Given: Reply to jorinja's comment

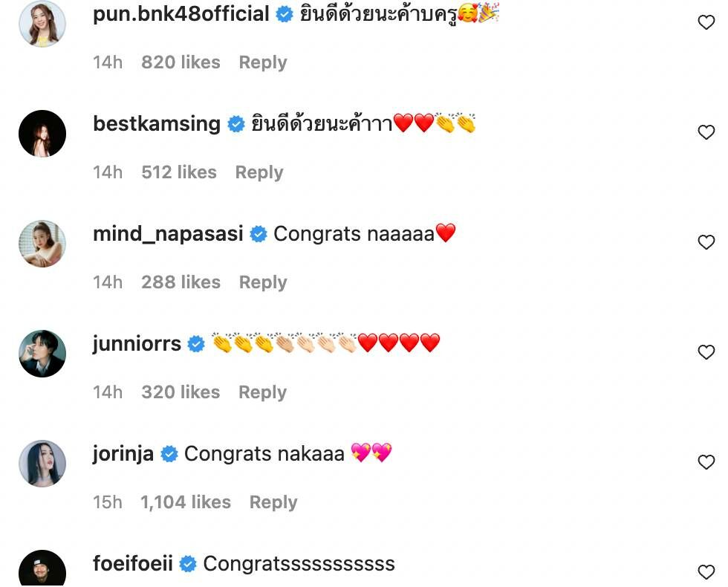Looking at the screenshot, I should pyautogui.click(x=273, y=502).
